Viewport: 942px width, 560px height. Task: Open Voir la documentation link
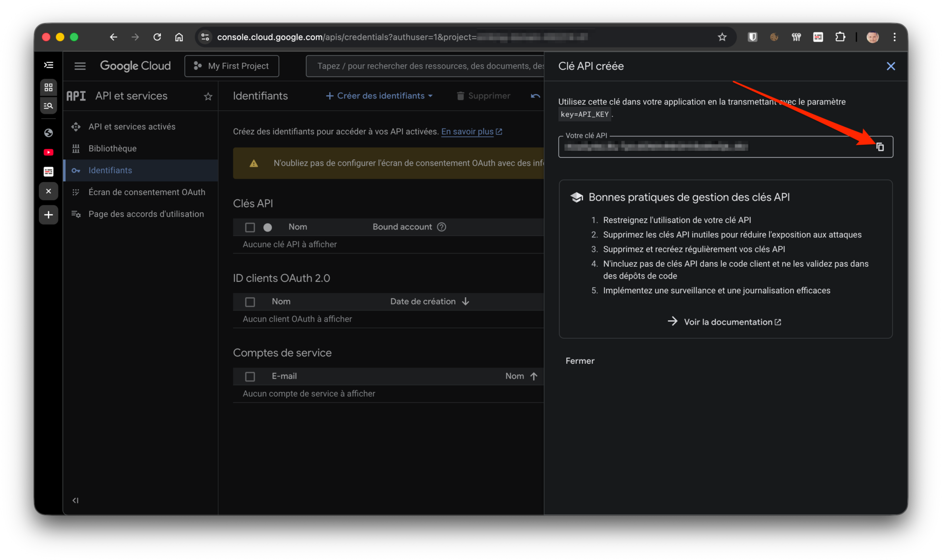click(x=725, y=322)
